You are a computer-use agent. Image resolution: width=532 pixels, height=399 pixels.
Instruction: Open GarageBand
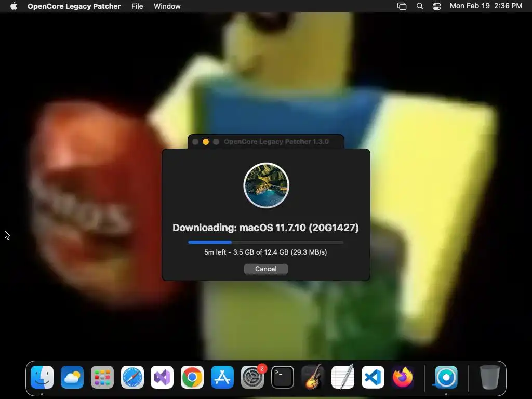tap(312, 377)
